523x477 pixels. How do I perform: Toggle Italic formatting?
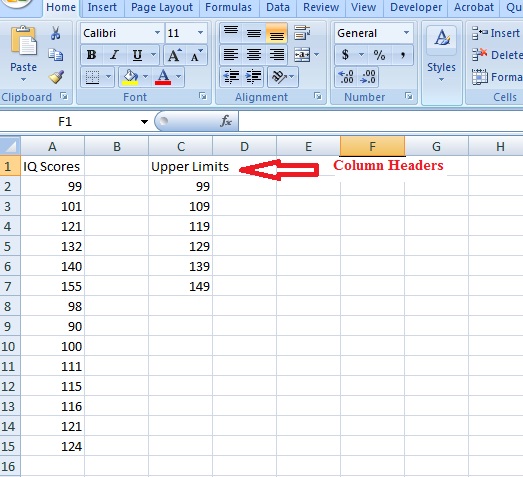tap(114, 55)
